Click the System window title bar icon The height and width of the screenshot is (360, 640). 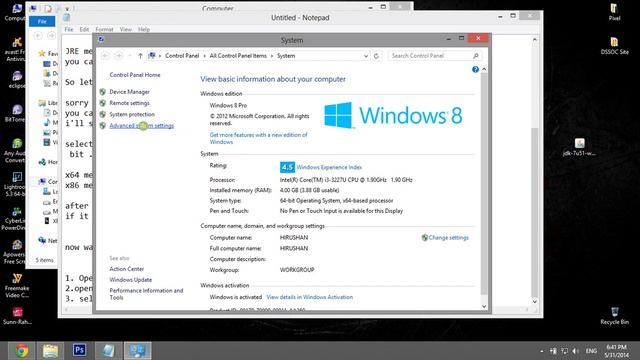[x=101, y=40]
